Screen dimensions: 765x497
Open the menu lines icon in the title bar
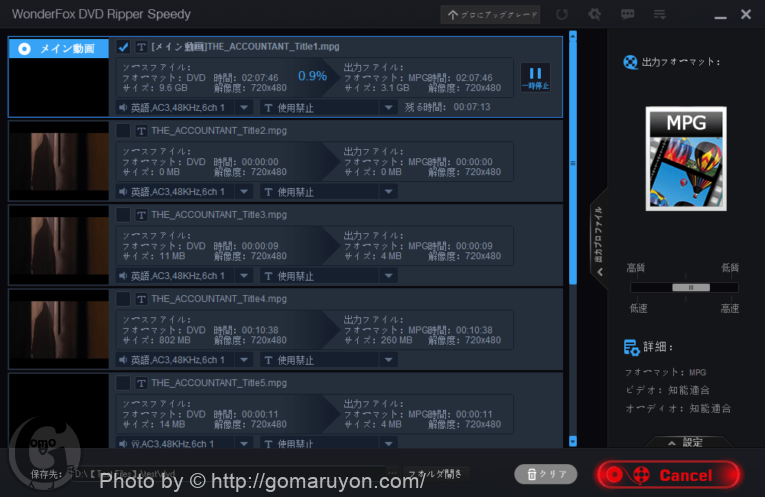[x=660, y=14]
